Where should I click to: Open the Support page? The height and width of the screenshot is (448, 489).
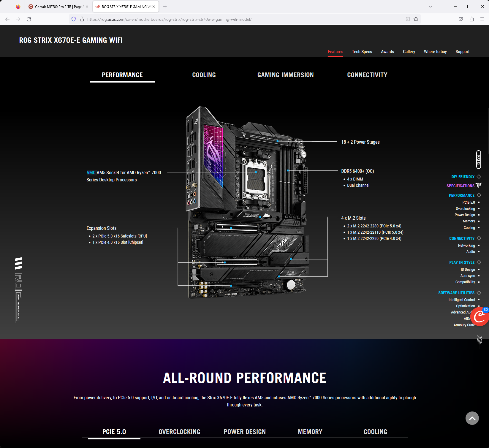[463, 52]
